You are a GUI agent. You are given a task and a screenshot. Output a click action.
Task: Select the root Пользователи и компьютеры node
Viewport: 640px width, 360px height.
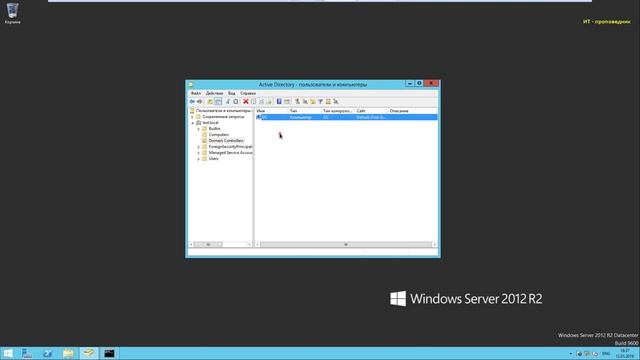pyautogui.click(x=223, y=111)
